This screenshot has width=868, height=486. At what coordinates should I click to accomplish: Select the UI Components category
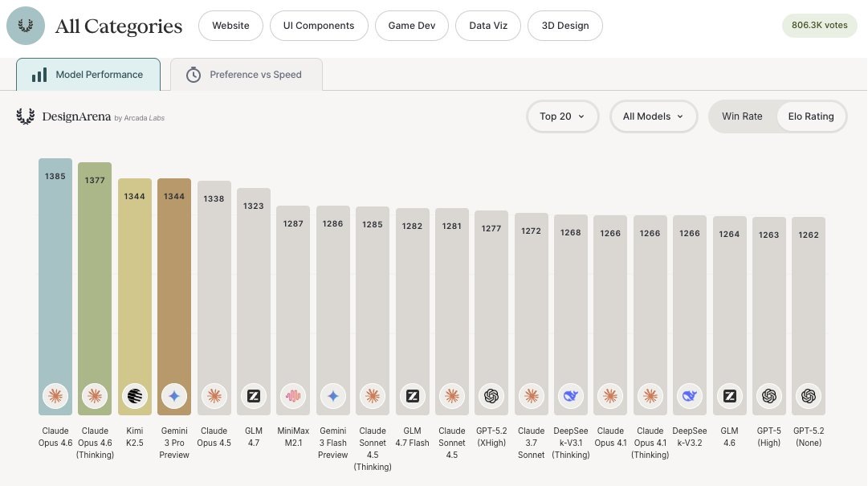[319, 26]
